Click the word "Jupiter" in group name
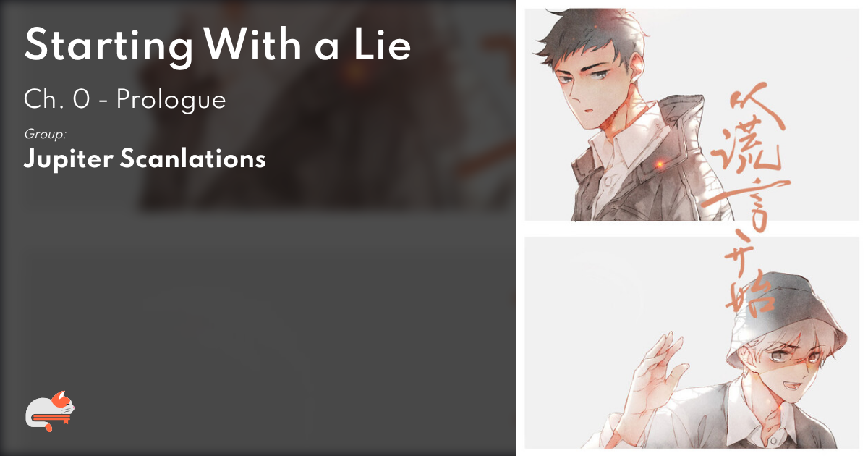Image resolution: width=868 pixels, height=456 pixels. point(67,159)
